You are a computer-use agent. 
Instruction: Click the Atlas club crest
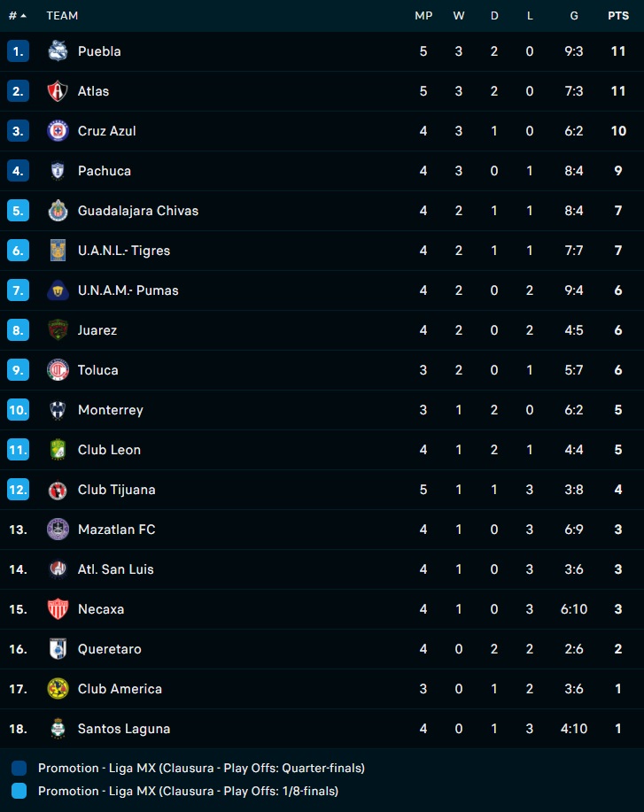57,91
